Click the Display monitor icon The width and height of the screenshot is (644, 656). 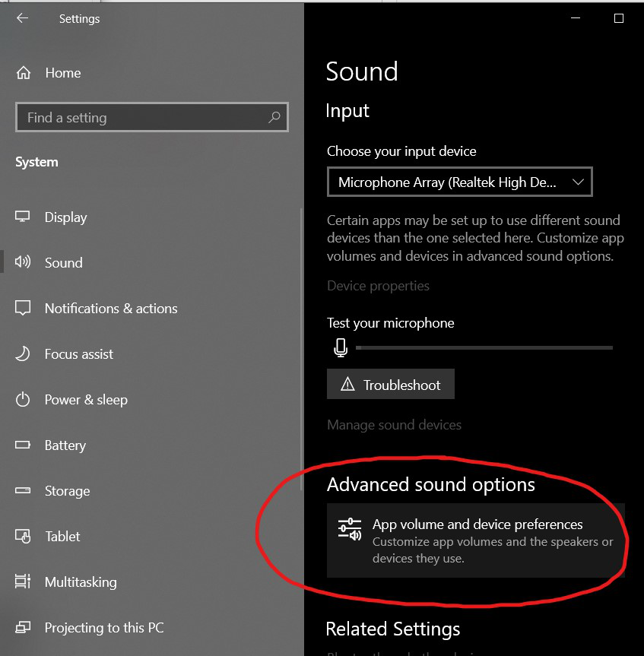click(x=23, y=217)
